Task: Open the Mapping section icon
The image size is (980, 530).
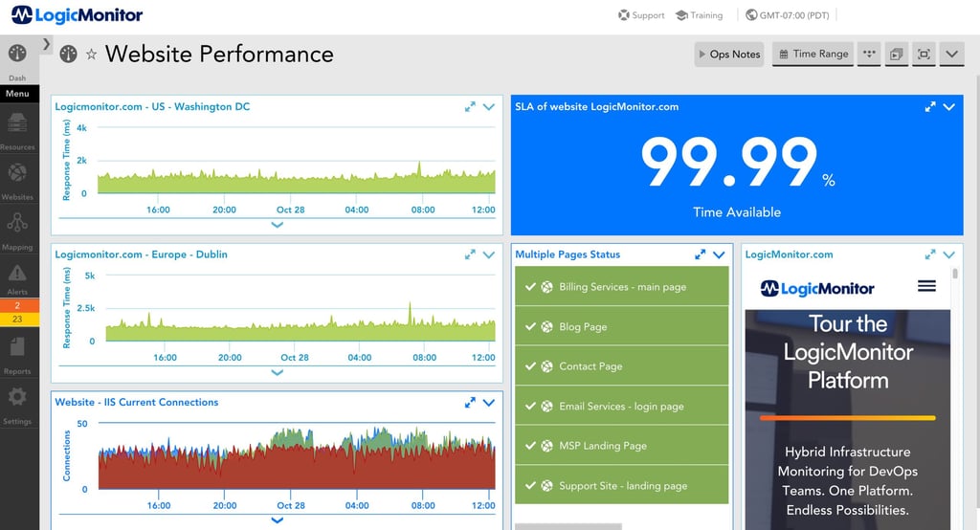Action: click(x=17, y=224)
